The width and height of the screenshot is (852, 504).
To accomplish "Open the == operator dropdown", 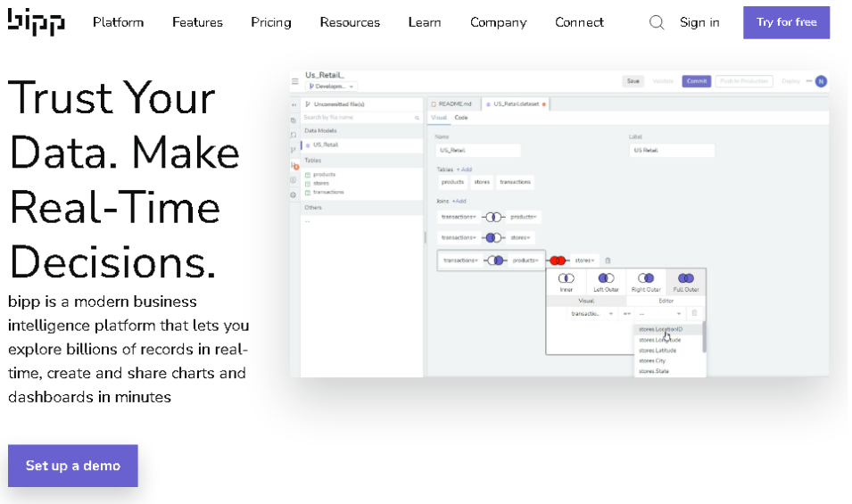I will pyautogui.click(x=626, y=314).
